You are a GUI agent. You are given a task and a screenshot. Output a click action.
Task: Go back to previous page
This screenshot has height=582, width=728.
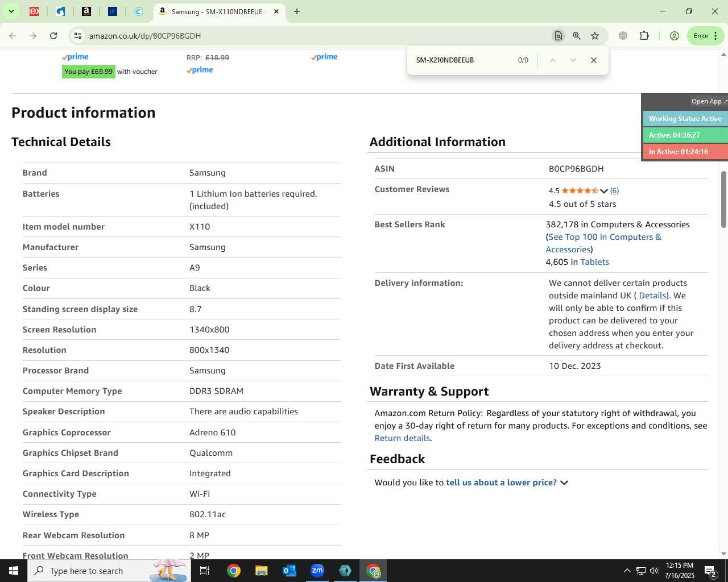tap(13, 36)
